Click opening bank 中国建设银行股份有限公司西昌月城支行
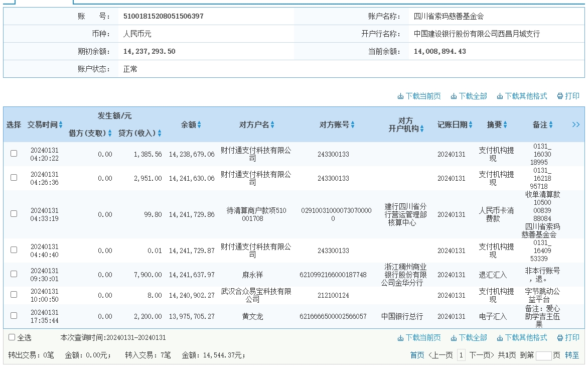The width and height of the screenshot is (588, 366). pyautogui.click(x=477, y=34)
